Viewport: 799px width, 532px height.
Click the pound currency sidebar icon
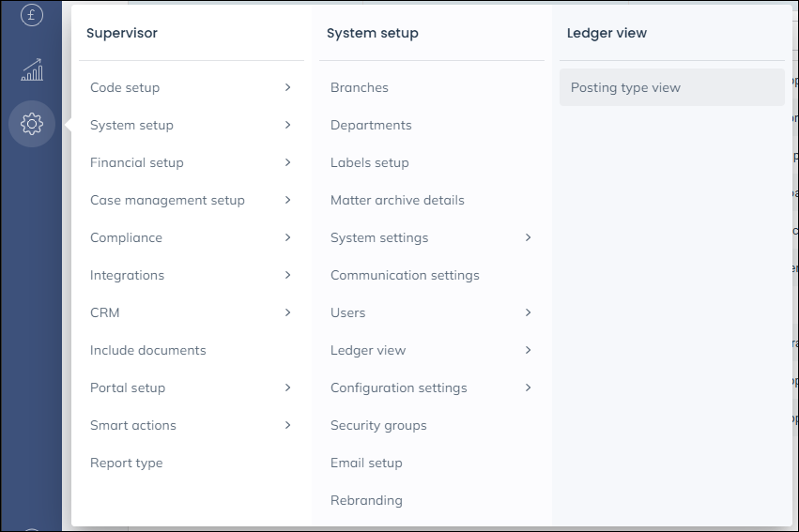pos(32,15)
